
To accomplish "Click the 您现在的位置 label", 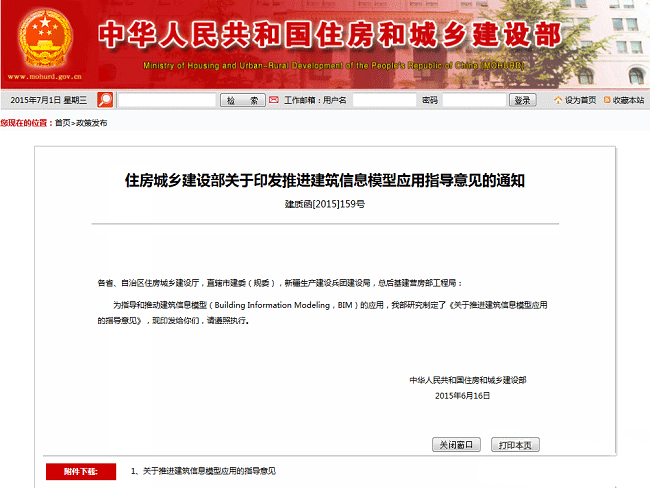I will tap(24, 123).
